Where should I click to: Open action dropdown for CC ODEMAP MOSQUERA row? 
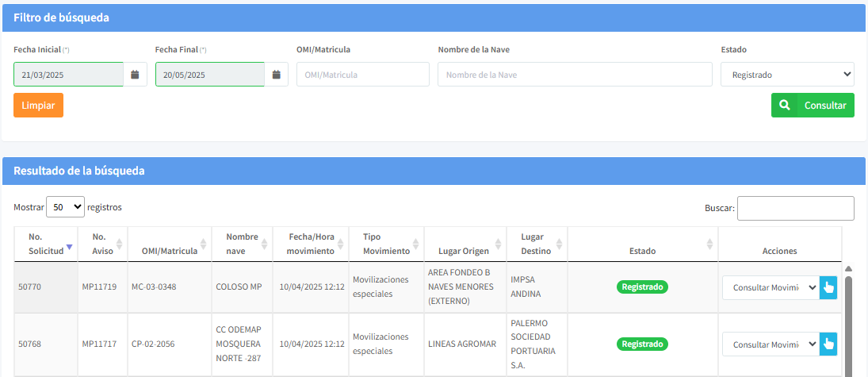[x=770, y=344]
